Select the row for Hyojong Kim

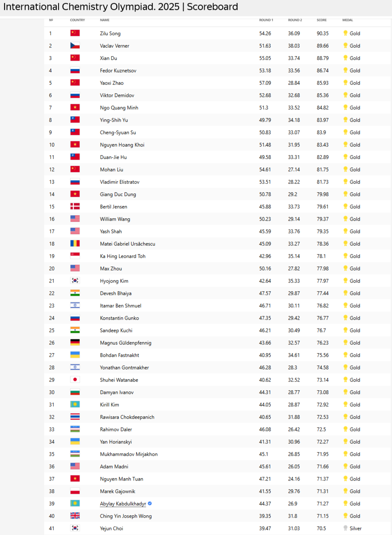[217, 280]
